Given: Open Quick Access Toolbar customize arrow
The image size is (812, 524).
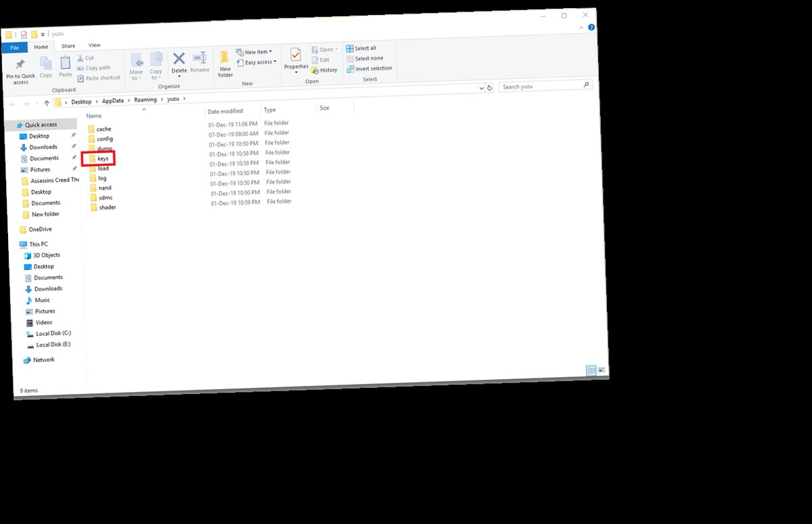Looking at the screenshot, I should (x=43, y=34).
